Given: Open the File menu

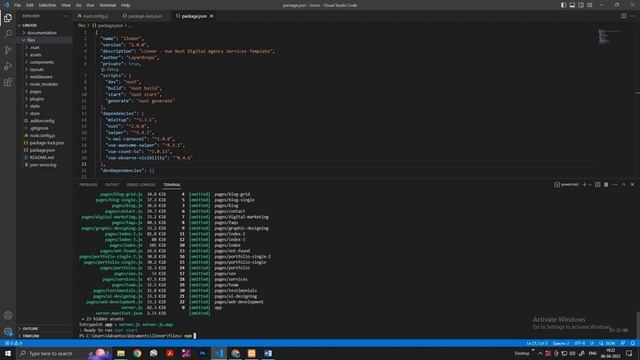Looking at the screenshot, I should click(x=17, y=5).
